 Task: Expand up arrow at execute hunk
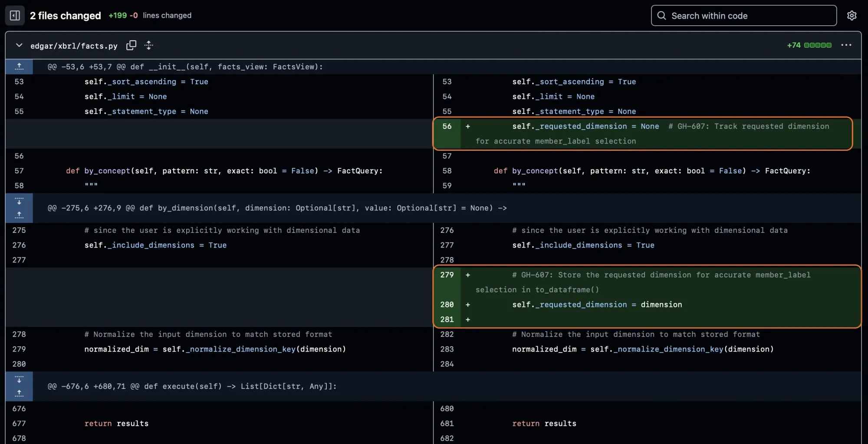click(19, 393)
